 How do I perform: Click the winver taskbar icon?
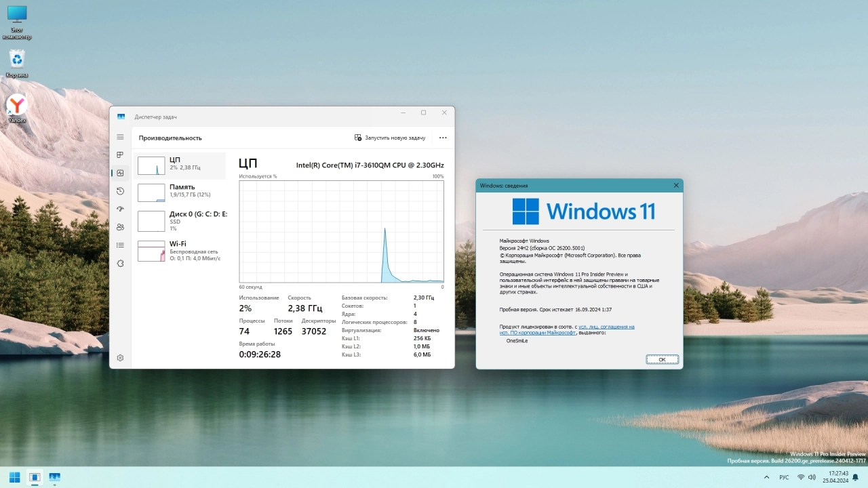[35, 477]
